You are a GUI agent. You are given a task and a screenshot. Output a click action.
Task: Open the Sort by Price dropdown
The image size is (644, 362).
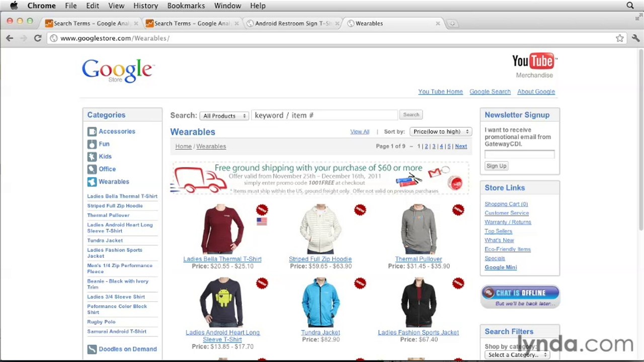tap(441, 132)
